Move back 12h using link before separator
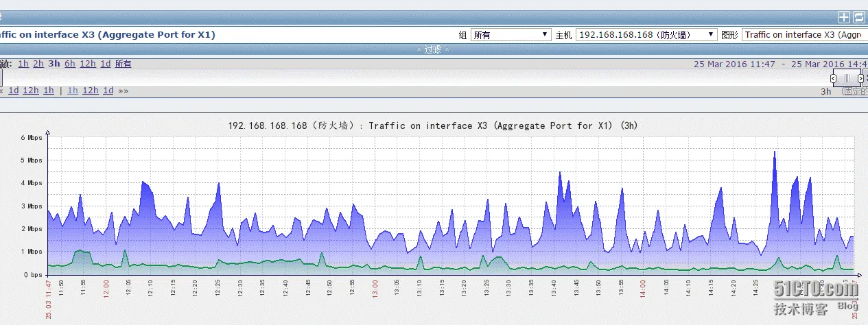 [x=31, y=91]
